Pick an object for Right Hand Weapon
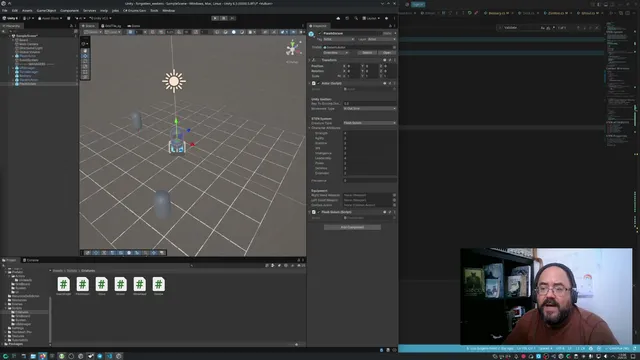 pyautogui.click(x=394, y=195)
